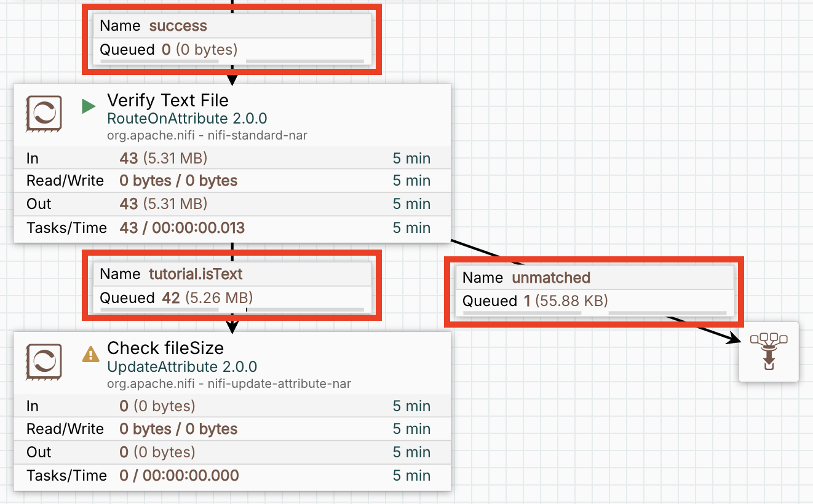
Task: Select the funnel component on the canvas
Action: [768, 352]
